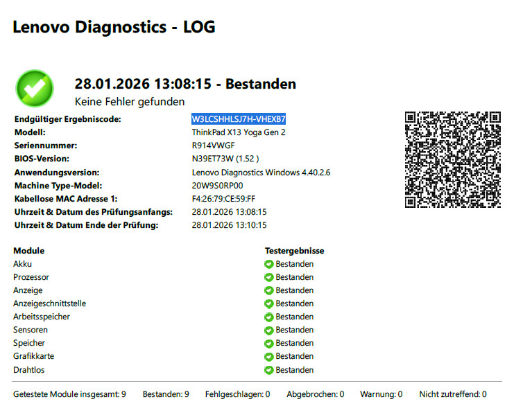The image size is (532, 406).
Task: Click green check icon for Grafikkarte
Action: click(x=269, y=357)
